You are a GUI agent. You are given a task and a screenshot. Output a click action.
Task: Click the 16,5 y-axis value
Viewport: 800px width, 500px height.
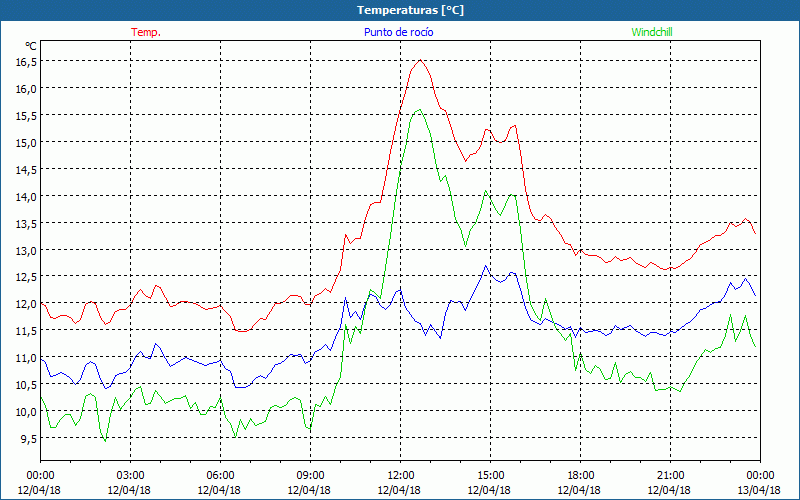click(26, 61)
